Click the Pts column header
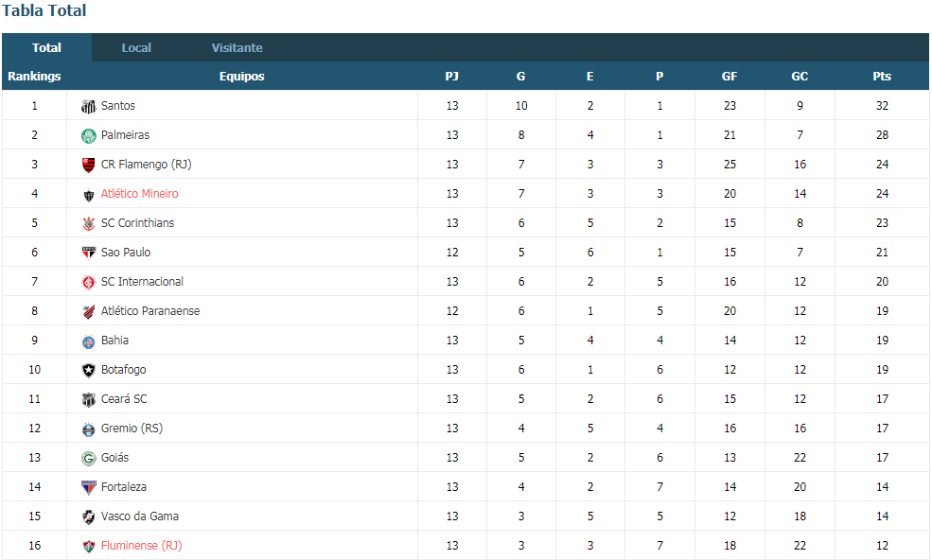The image size is (932, 560). [x=882, y=76]
